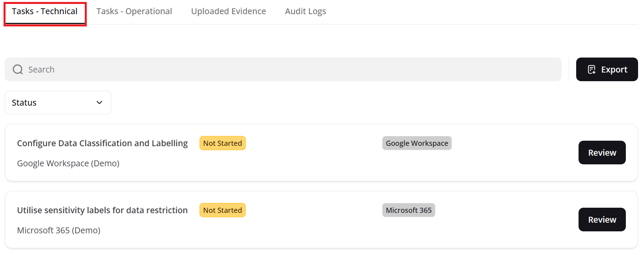Click Not Started badge on Configure Data Classification
644x255 pixels.
(222, 143)
